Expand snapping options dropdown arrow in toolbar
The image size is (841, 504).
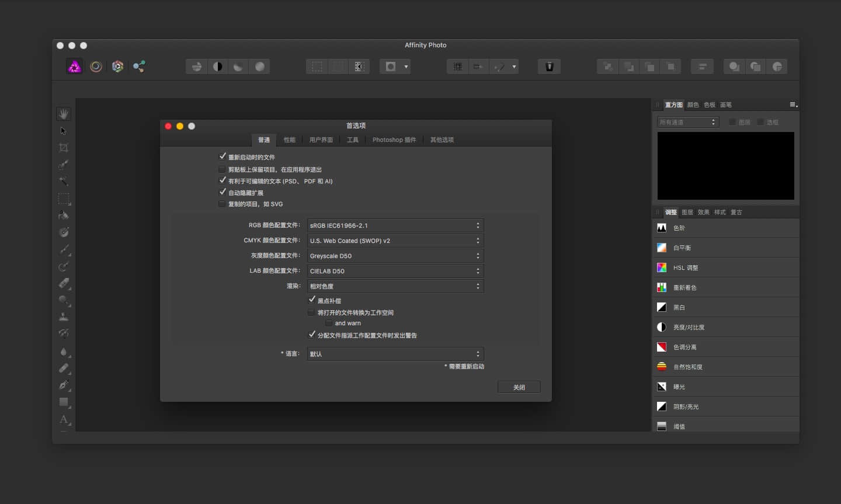tap(514, 67)
